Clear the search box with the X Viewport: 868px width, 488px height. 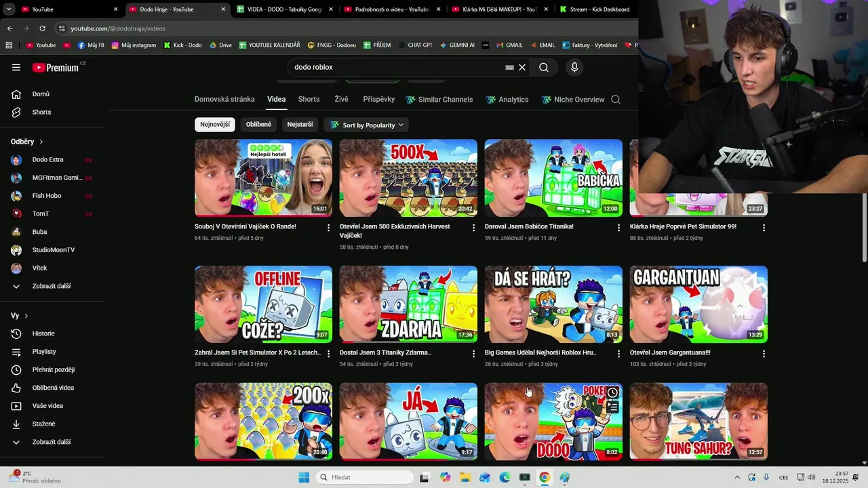tap(522, 67)
